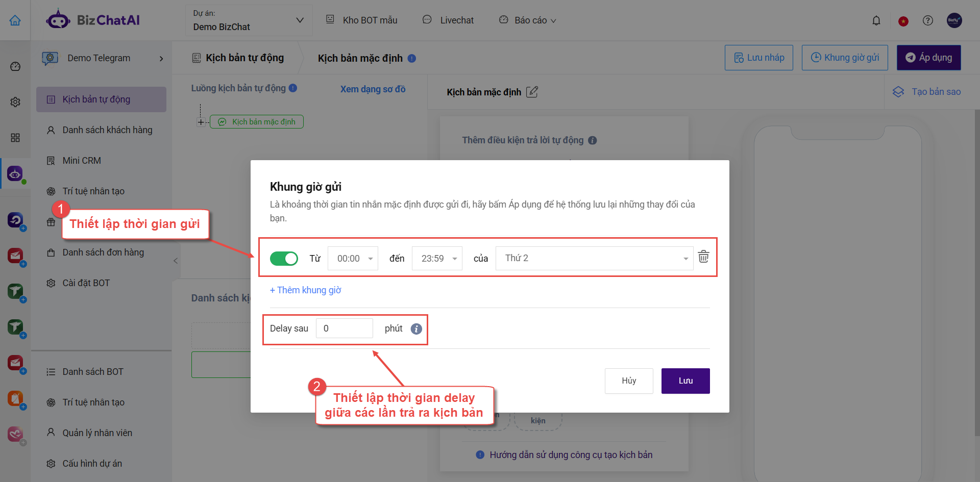Edit the Kịch bản mặc định name pencil icon
Image resolution: width=980 pixels, height=482 pixels.
coord(532,92)
